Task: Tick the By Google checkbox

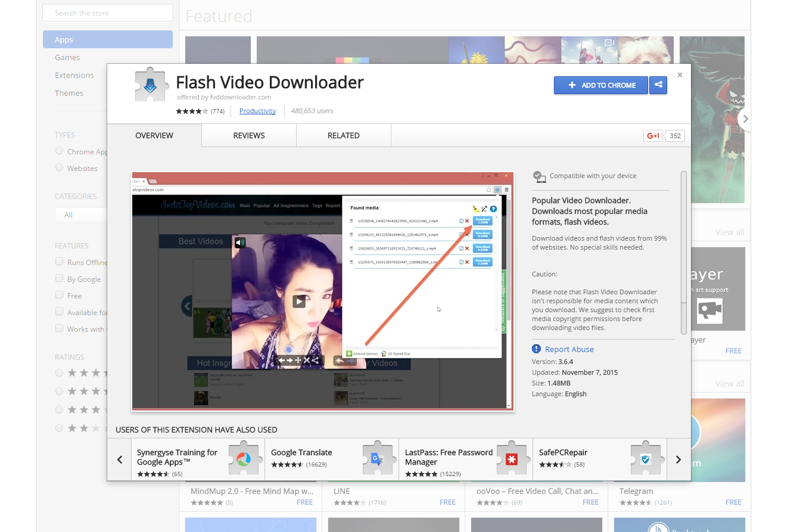Action: pos(59,278)
